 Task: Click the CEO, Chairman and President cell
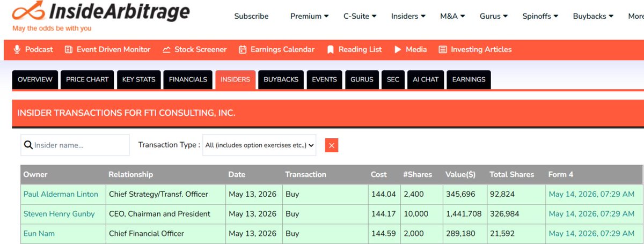(x=165, y=213)
